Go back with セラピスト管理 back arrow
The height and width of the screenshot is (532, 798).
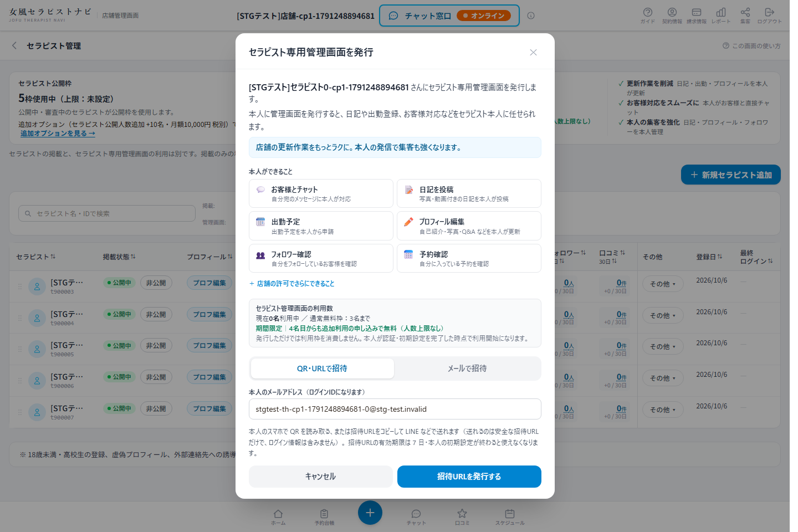(x=14, y=45)
